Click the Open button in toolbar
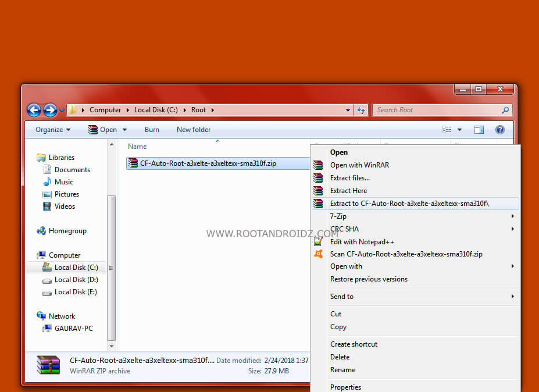Screen dimensions: 539x392 [x=103, y=130]
